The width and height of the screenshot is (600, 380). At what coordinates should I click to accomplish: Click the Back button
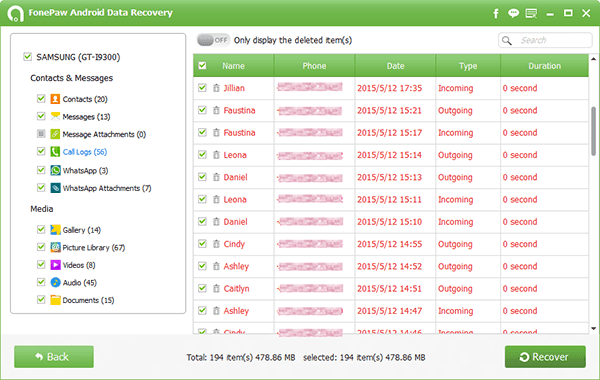54,357
